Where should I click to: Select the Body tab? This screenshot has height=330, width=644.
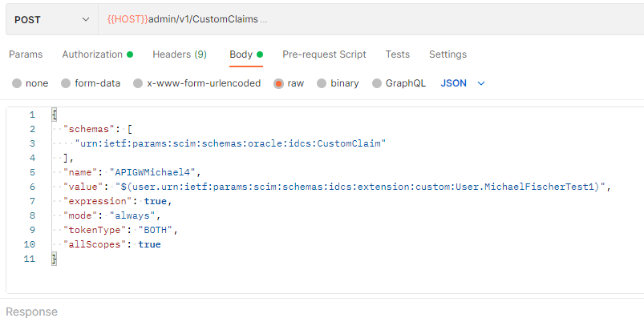pyautogui.click(x=241, y=54)
